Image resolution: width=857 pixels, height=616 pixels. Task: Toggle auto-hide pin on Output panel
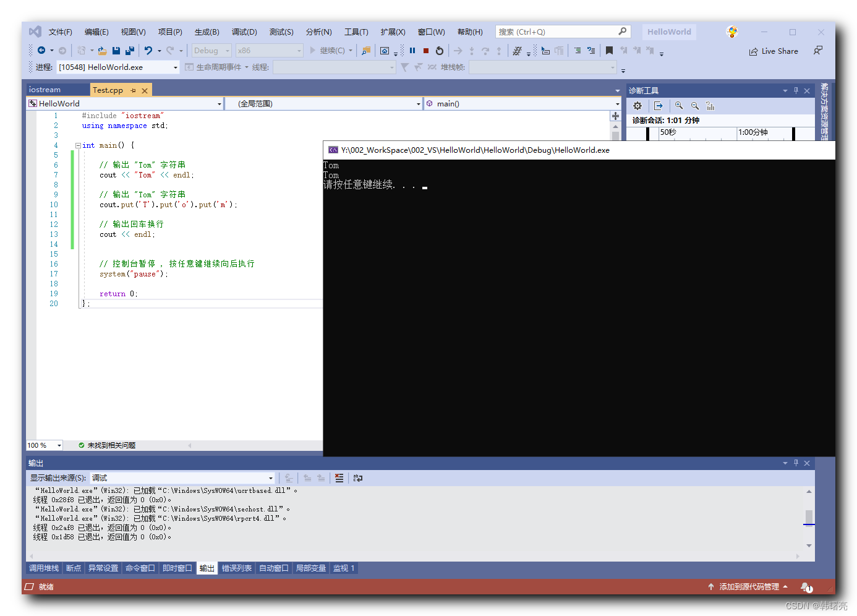pos(796,463)
